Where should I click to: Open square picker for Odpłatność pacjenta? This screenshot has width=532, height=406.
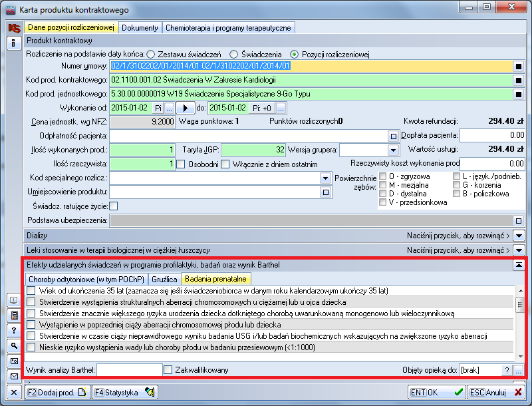pyautogui.click(x=393, y=136)
